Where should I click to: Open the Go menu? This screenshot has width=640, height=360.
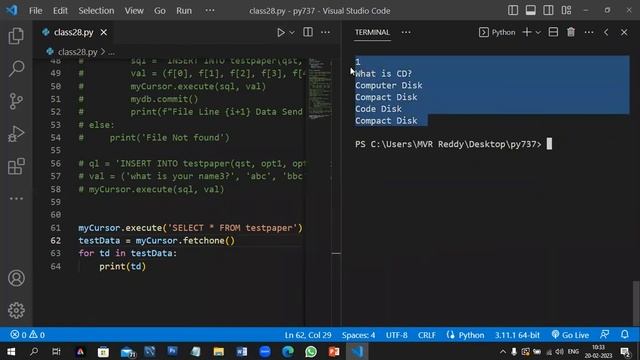coord(160,11)
